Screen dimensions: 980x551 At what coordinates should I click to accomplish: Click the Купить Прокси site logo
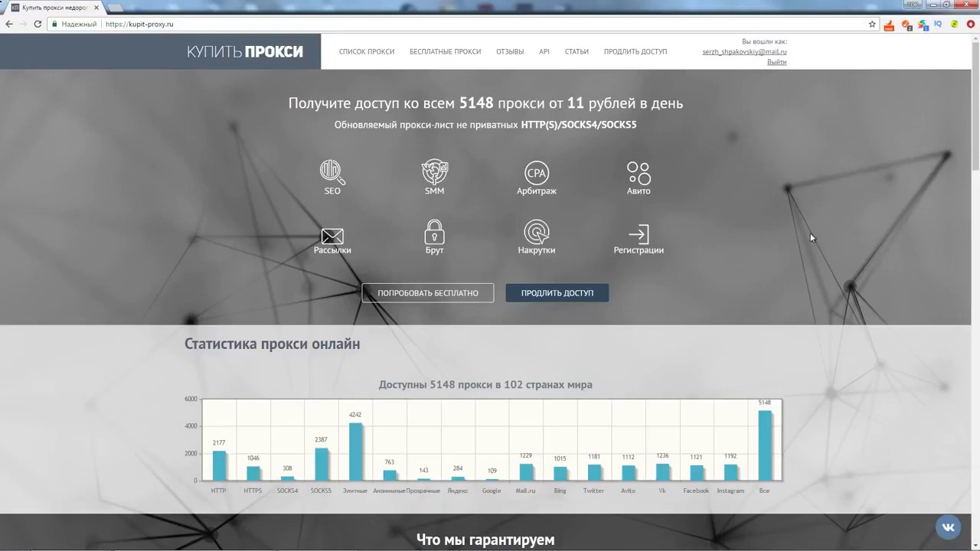245,52
